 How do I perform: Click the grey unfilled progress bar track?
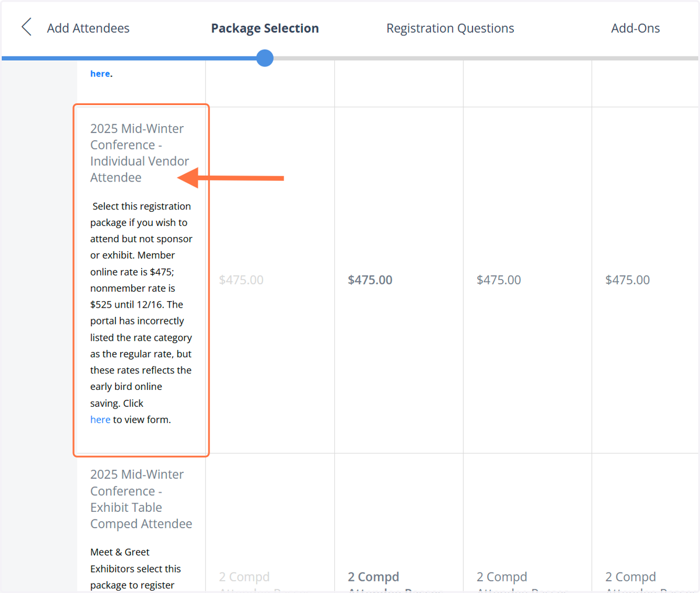pos(485,58)
